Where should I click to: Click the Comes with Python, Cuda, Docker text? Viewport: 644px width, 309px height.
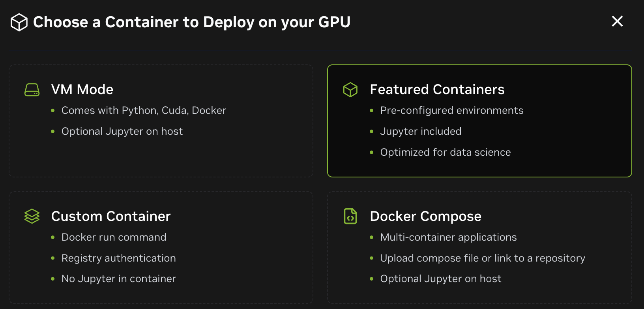tap(144, 111)
